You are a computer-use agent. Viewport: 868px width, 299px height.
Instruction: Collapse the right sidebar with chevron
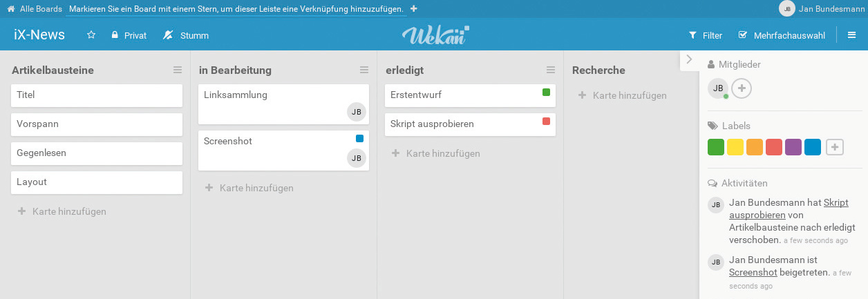[x=688, y=60]
